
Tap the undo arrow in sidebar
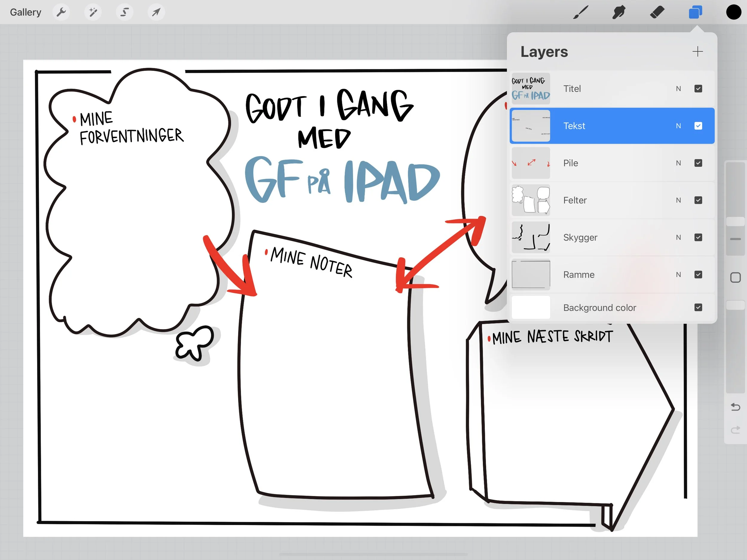(x=735, y=407)
